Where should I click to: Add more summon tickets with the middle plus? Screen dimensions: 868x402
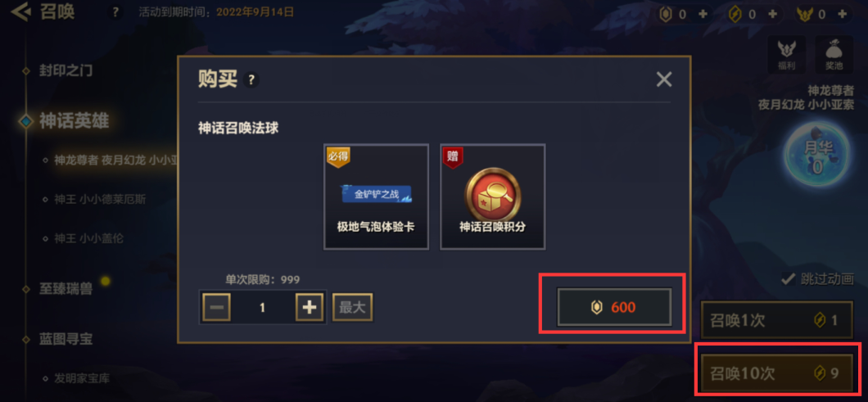point(773,15)
